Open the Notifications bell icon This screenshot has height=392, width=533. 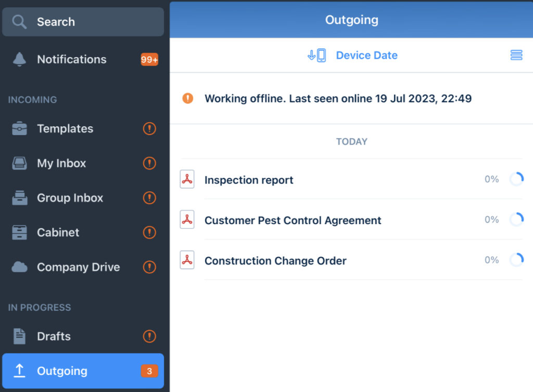click(x=20, y=59)
